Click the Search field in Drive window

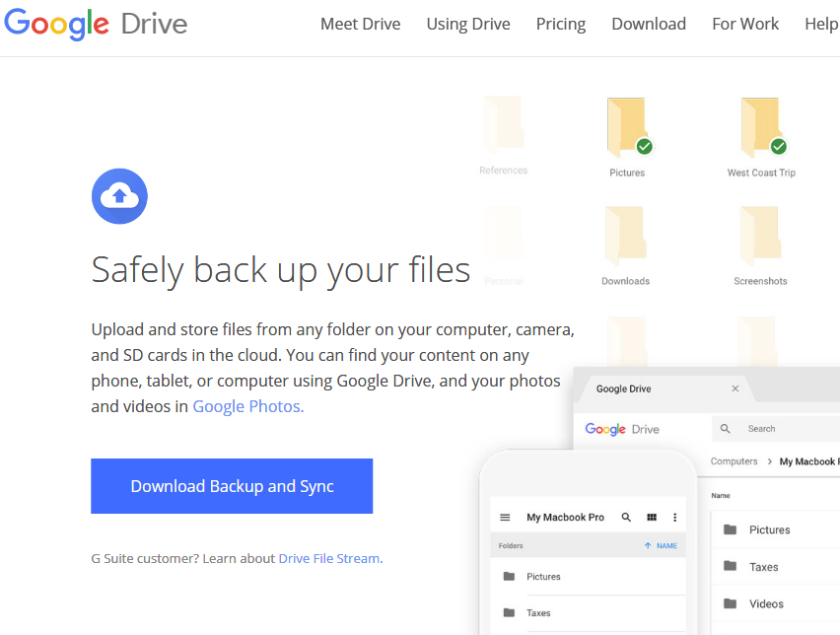(776, 429)
